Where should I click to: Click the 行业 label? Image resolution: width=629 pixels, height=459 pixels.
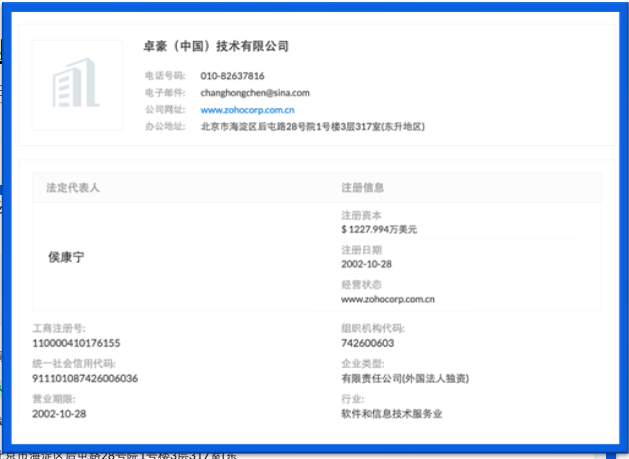[352, 399]
